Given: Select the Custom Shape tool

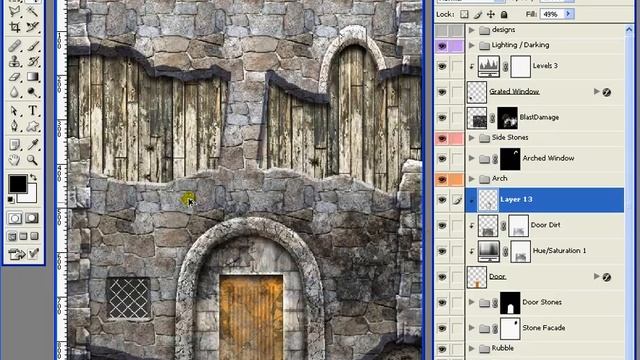Looking at the screenshot, I should tap(32, 126).
